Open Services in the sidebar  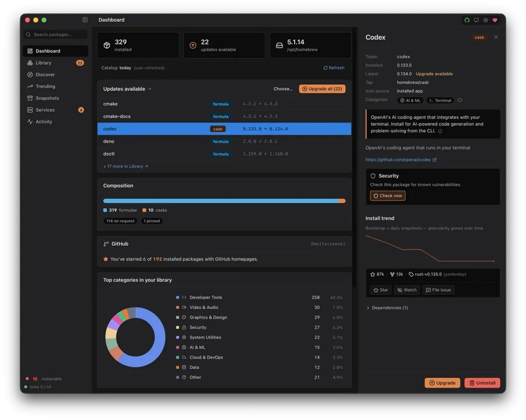[x=55, y=110]
